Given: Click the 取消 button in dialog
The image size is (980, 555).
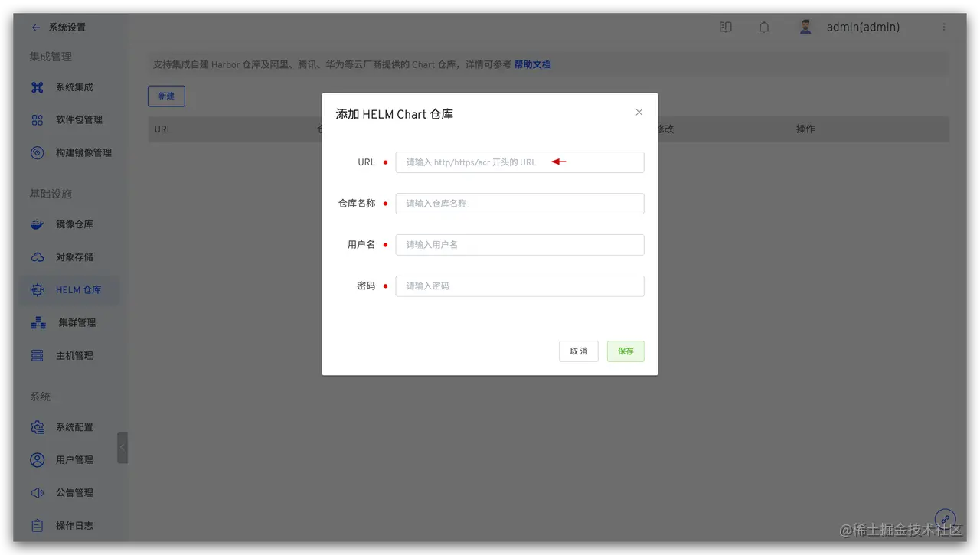Looking at the screenshot, I should coord(579,351).
